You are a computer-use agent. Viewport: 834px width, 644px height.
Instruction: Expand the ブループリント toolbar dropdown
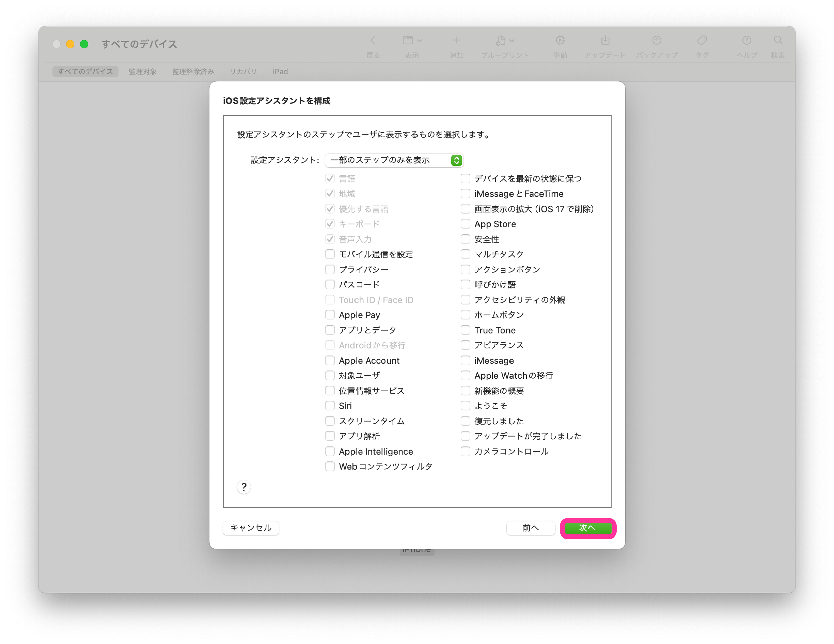(x=505, y=40)
